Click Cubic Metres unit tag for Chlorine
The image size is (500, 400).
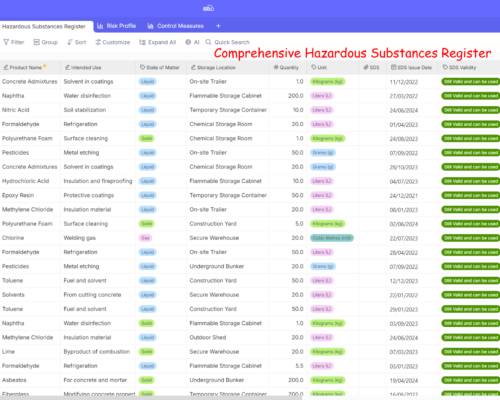point(332,238)
